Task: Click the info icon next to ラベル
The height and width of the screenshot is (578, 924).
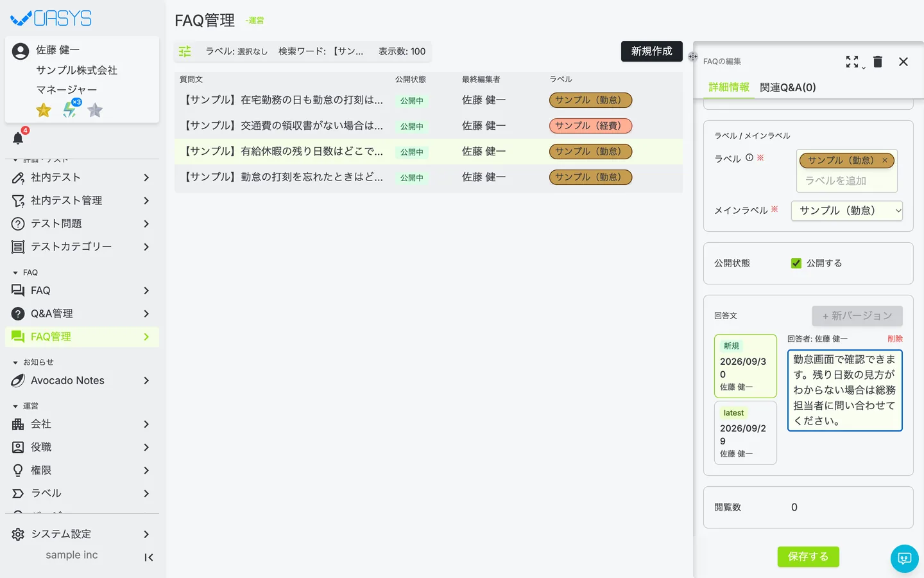Action: pyautogui.click(x=749, y=157)
